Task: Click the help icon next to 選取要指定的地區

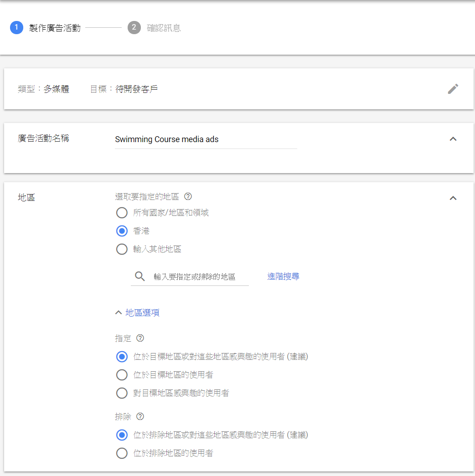Action: (x=188, y=197)
